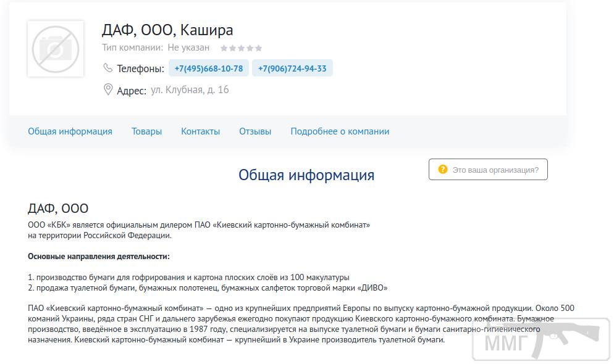Click paragraph starting 'ПАО «Киевский картонно-бумажный комбинат» — одно'
Screen dimensions: 614x364
301,324
